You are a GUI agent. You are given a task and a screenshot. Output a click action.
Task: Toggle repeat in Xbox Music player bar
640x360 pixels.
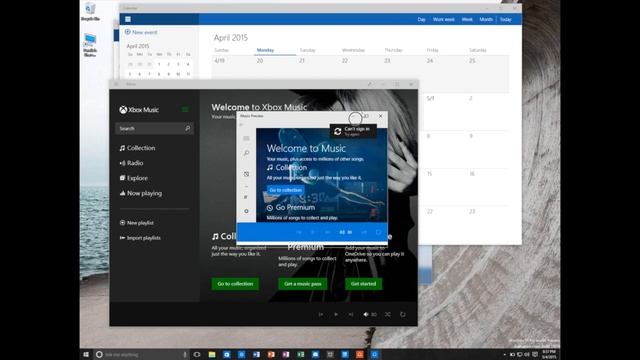pos(403,314)
